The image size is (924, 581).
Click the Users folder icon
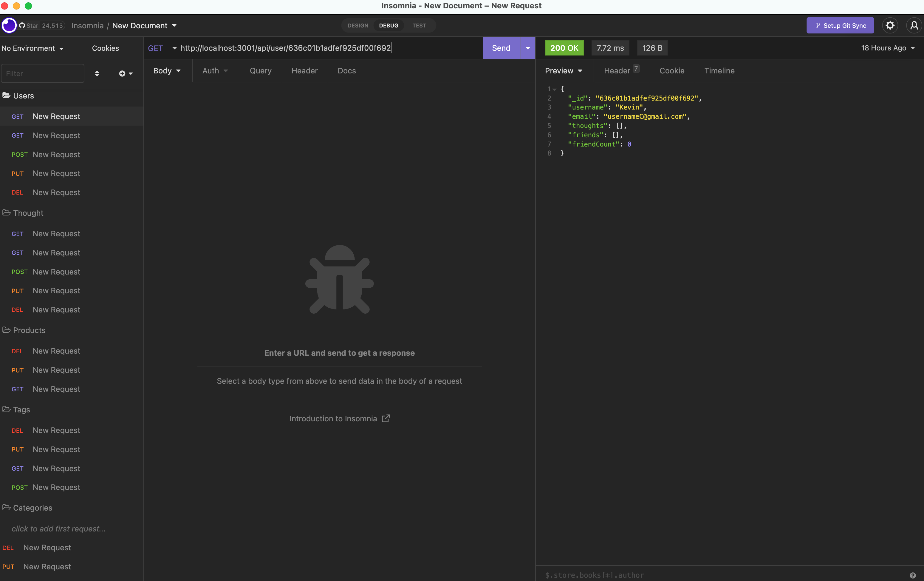(x=6, y=95)
